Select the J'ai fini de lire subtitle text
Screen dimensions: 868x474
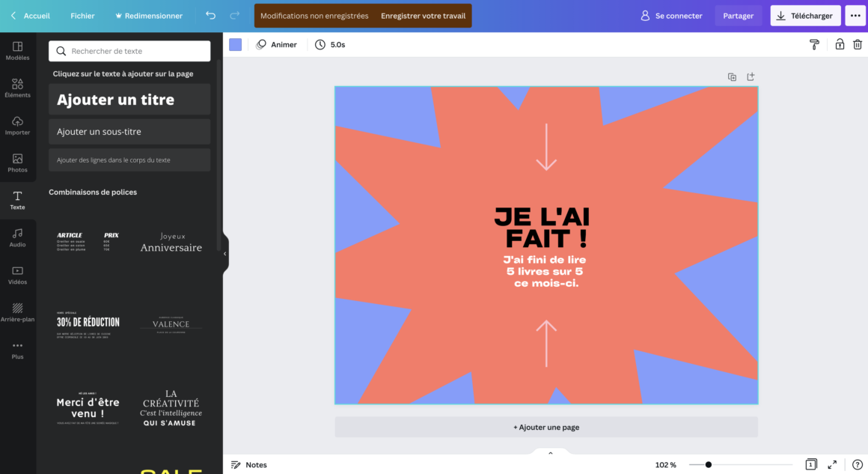pyautogui.click(x=545, y=271)
